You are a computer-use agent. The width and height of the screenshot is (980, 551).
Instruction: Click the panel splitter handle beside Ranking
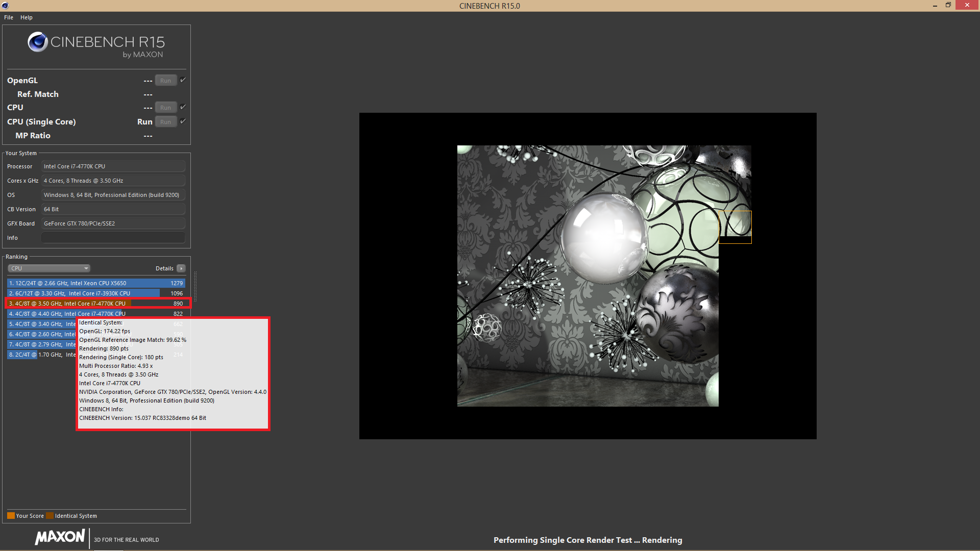(x=195, y=286)
